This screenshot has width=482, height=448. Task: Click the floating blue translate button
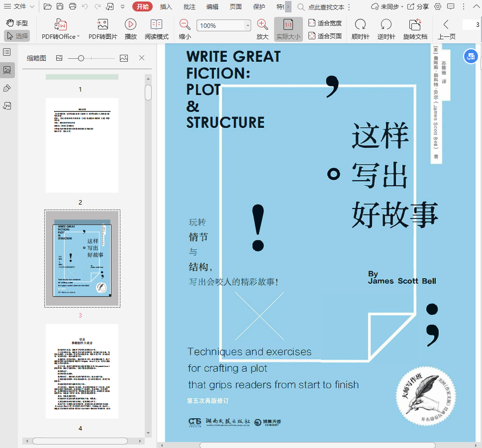471,56
